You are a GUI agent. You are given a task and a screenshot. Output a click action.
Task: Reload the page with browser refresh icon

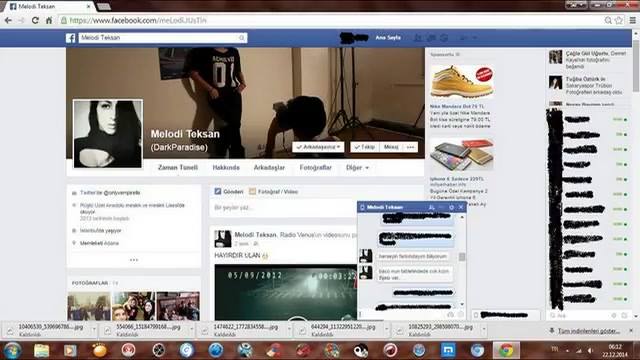pyautogui.click(x=35, y=20)
